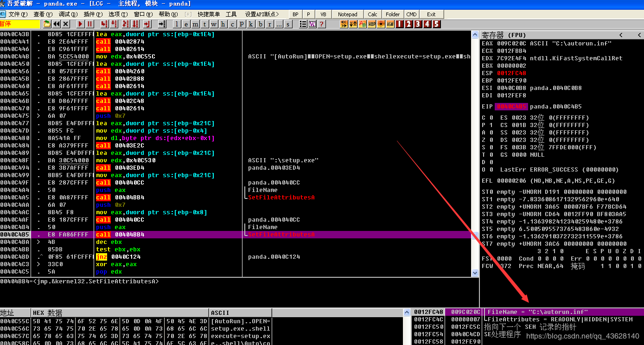Show threads via the 't' toolbar icon
This screenshot has width=644, height=345.
pyautogui.click(x=205, y=24)
